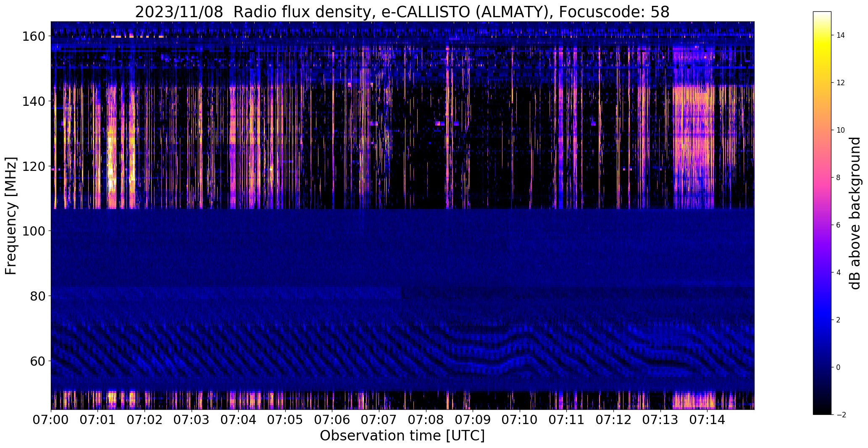Click the colorbar gradient strip

coord(822,213)
